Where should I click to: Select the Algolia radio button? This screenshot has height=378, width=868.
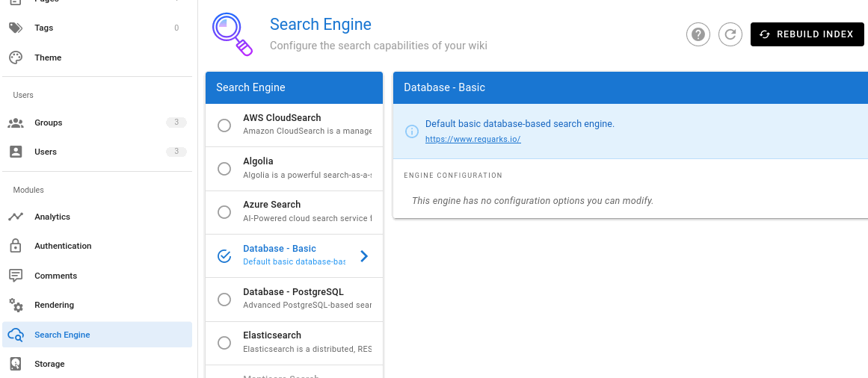(224, 169)
